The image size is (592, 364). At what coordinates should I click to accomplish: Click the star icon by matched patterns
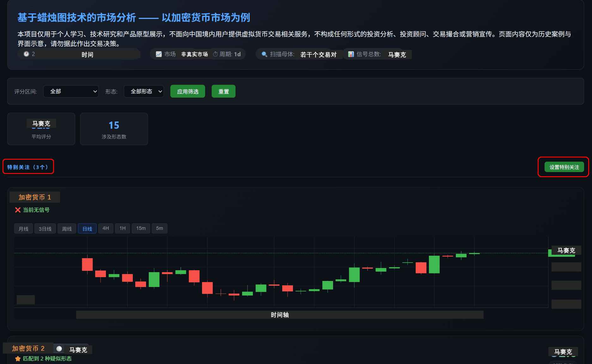18,359
